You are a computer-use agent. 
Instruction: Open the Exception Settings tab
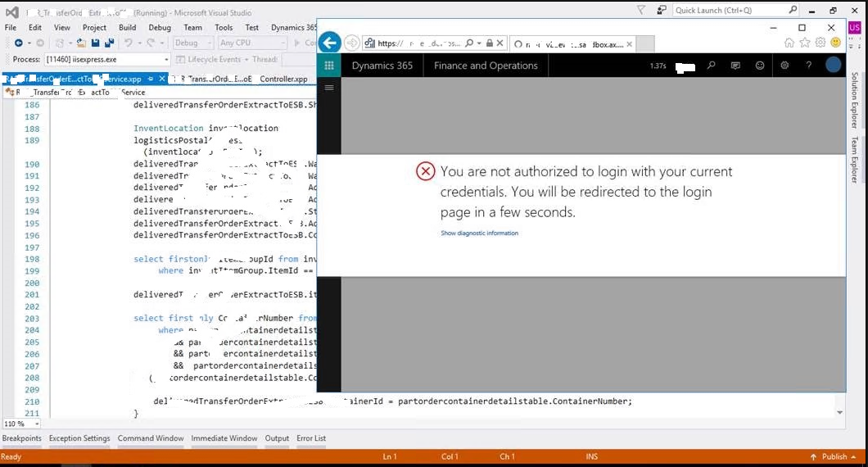(79, 438)
